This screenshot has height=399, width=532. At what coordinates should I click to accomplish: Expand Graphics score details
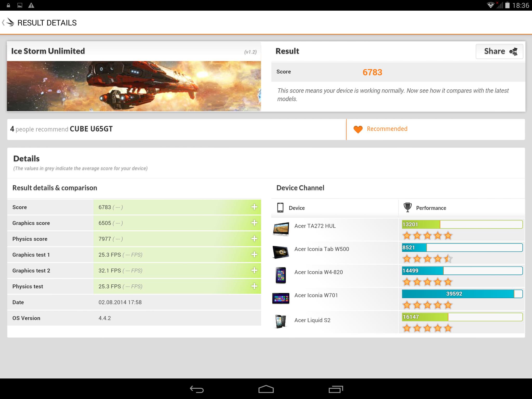coord(254,223)
